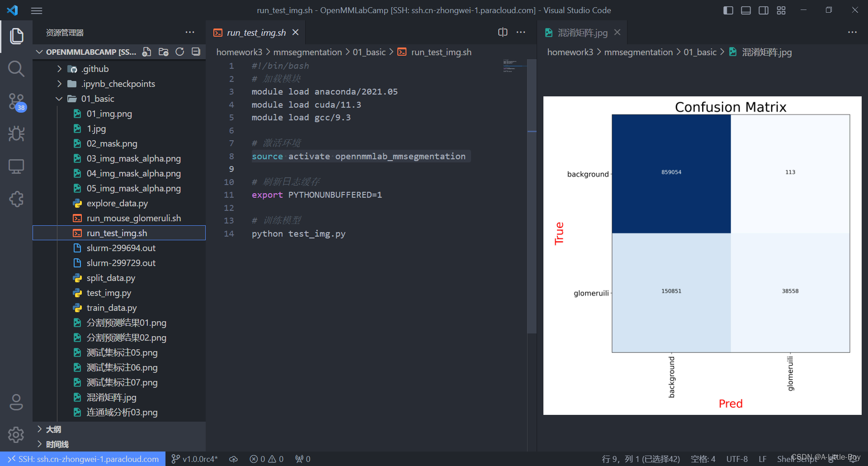Open the Search view in activity bar
This screenshot has width=868, height=466.
pyautogui.click(x=16, y=69)
